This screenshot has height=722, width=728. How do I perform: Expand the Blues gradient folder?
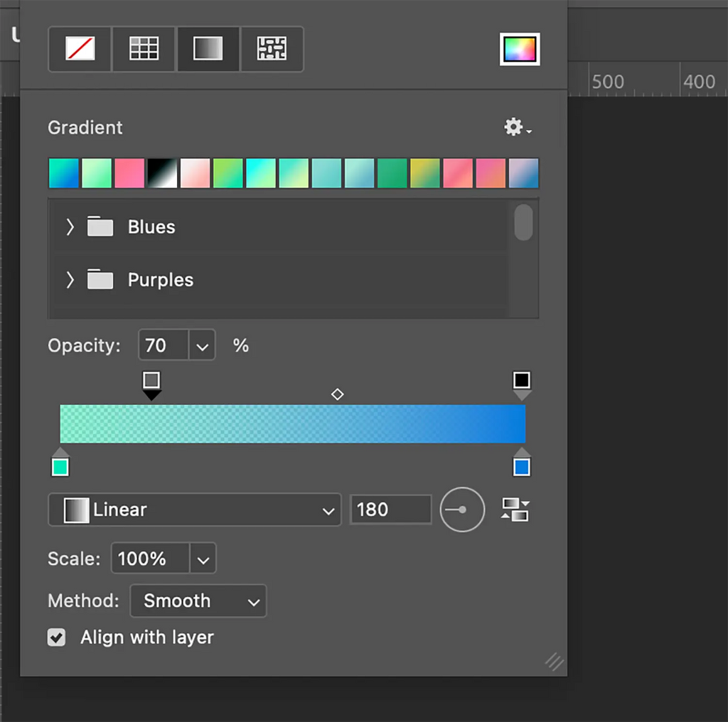70,227
